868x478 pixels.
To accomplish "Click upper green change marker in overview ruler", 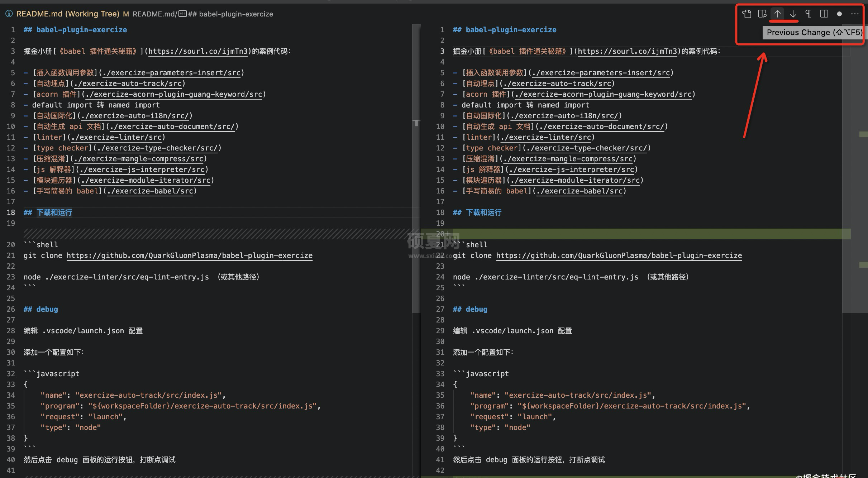I will coord(863,134).
